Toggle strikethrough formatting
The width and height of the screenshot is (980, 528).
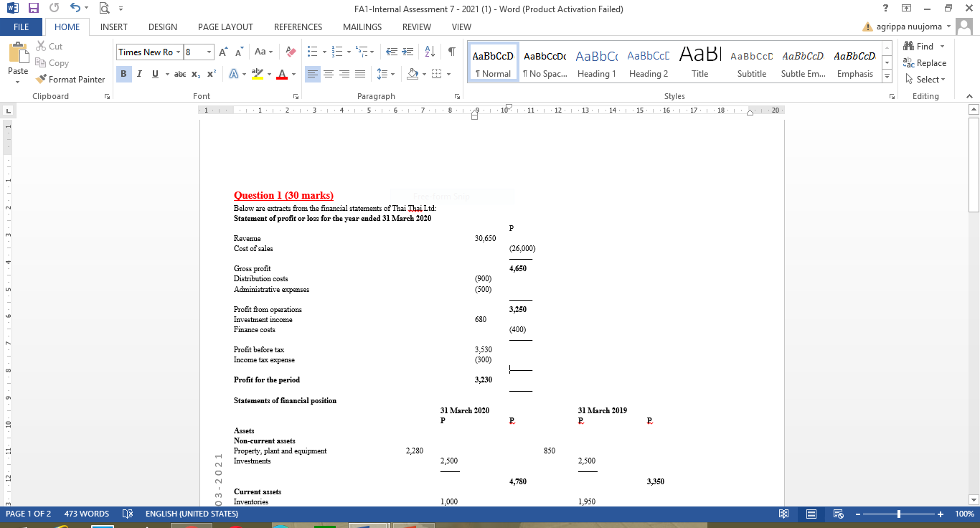click(180, 74)
